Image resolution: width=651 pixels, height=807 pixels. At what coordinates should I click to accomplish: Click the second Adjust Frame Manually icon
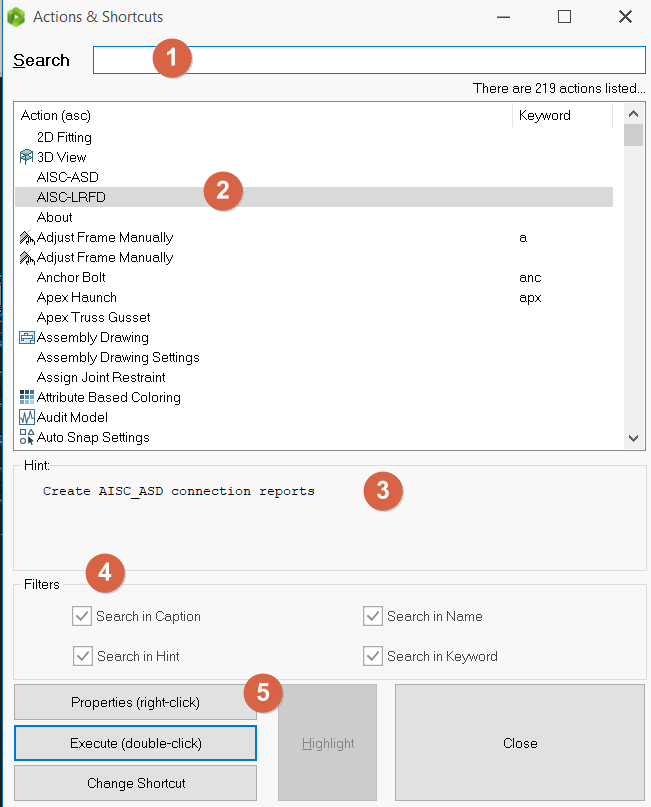click(26, 257)
